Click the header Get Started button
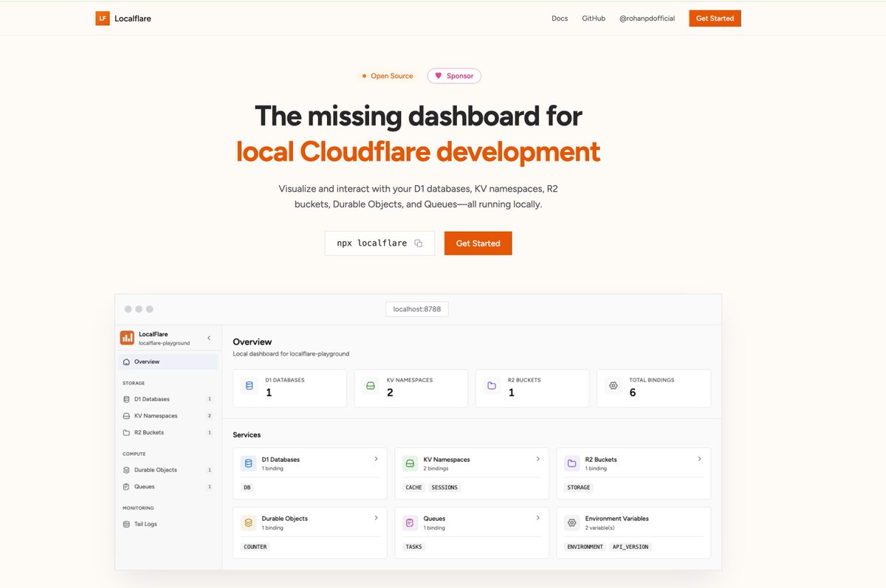The image size is (886, 588). coord(715,18)
